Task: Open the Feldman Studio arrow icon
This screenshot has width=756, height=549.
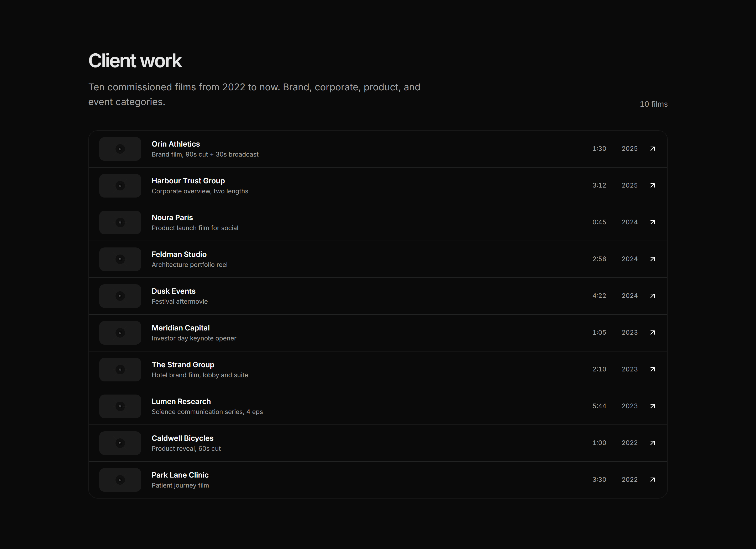Action: tap(652, 259)
